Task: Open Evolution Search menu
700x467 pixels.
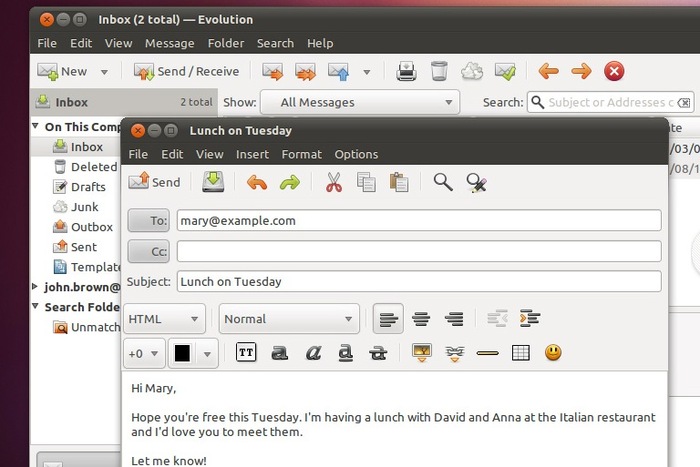Action: 275,43
